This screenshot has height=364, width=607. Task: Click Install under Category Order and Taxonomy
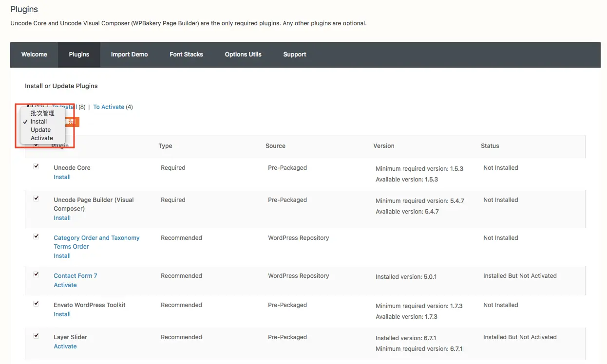point(62,256)
